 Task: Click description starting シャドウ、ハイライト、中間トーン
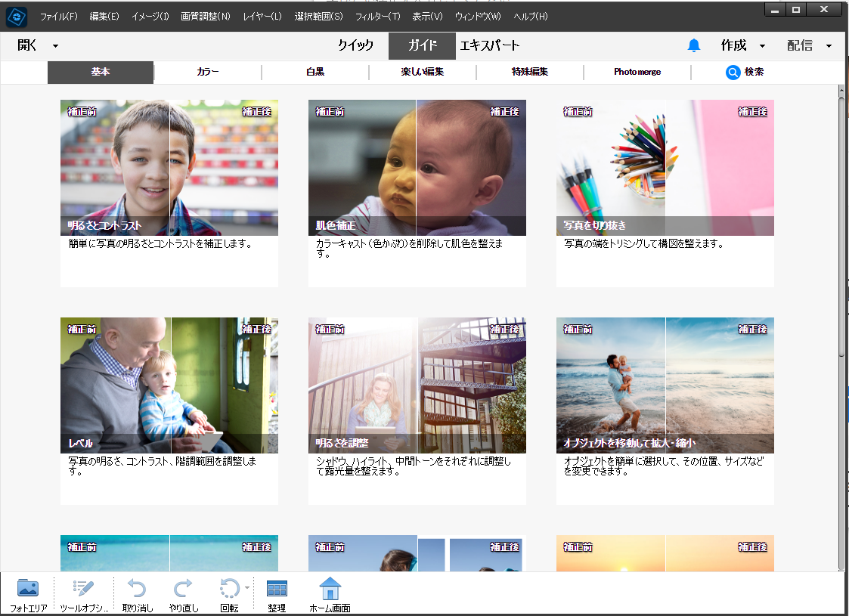(414, 466)
